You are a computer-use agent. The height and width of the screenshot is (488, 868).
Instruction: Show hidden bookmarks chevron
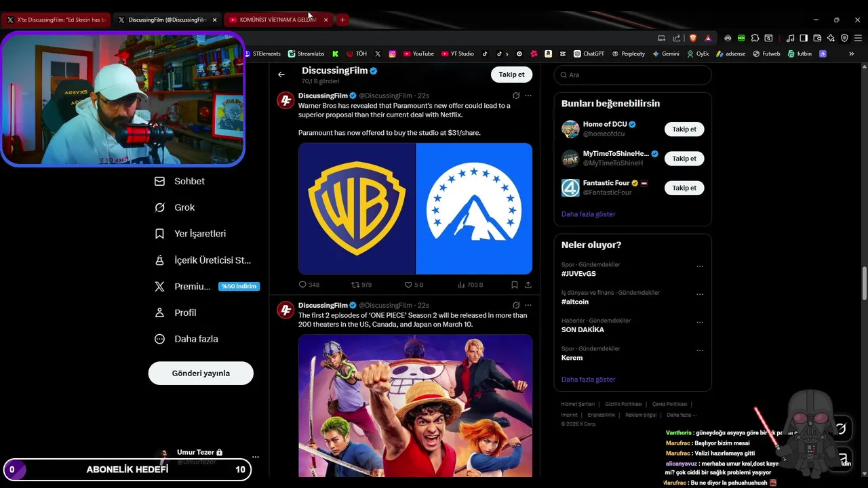pos(852,54)
